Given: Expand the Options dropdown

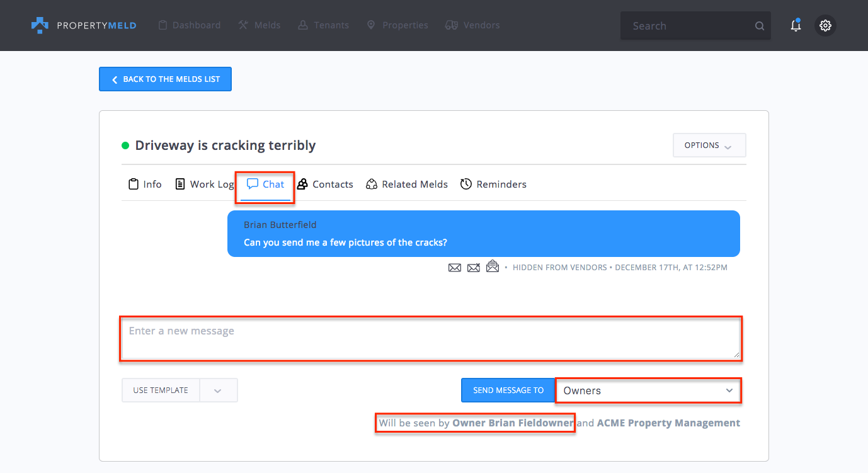Looking at the screenshot, I should tap(709, 145).
